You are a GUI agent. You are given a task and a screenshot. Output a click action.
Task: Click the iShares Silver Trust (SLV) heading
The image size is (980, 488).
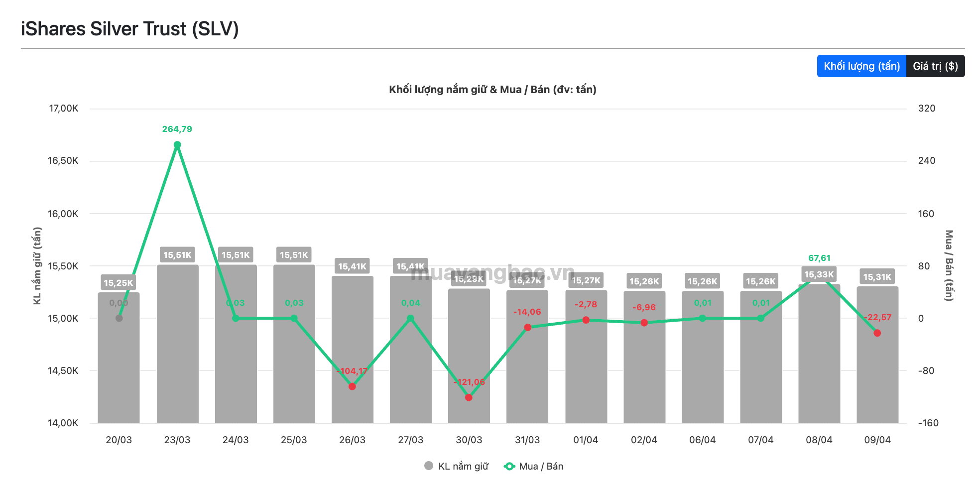pos(130,29)
